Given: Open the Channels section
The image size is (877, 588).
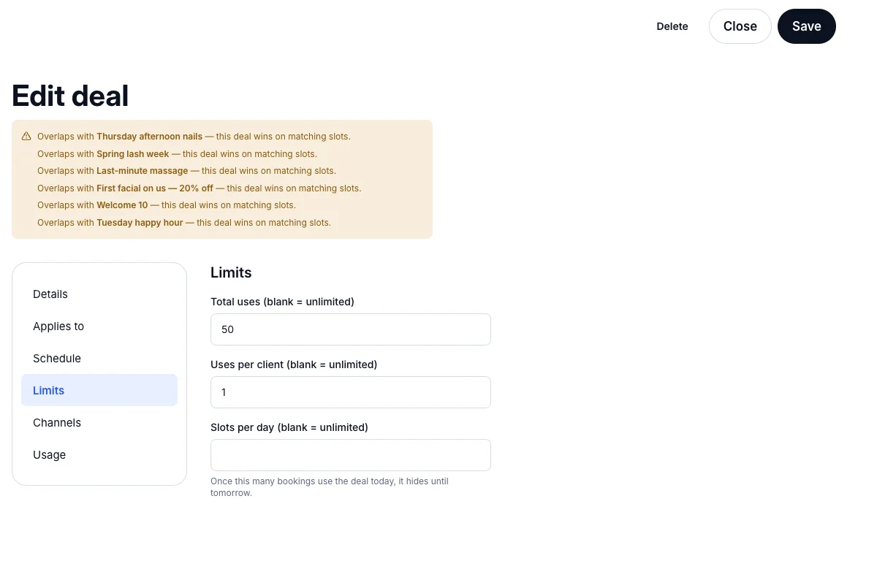Looking at the screenshot, I should click(x=99, y=423).
